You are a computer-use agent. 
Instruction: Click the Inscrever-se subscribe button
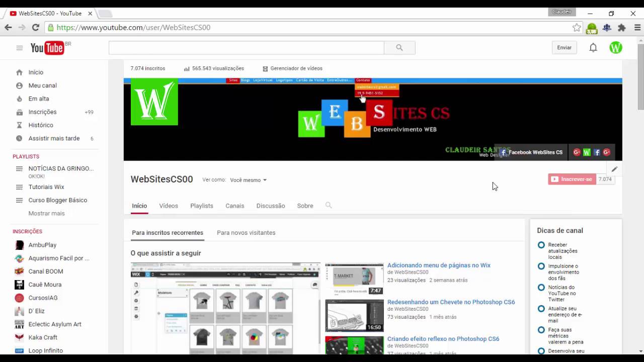point(572,179)
